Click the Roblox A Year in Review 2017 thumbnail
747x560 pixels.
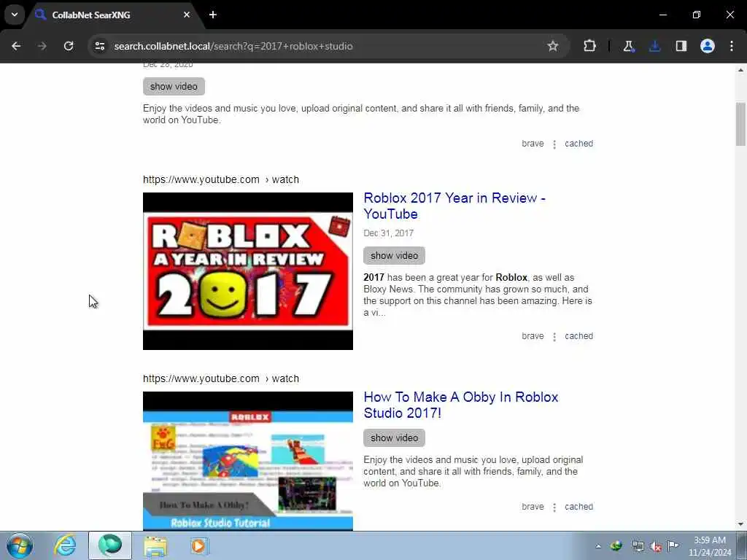(248, 271)
